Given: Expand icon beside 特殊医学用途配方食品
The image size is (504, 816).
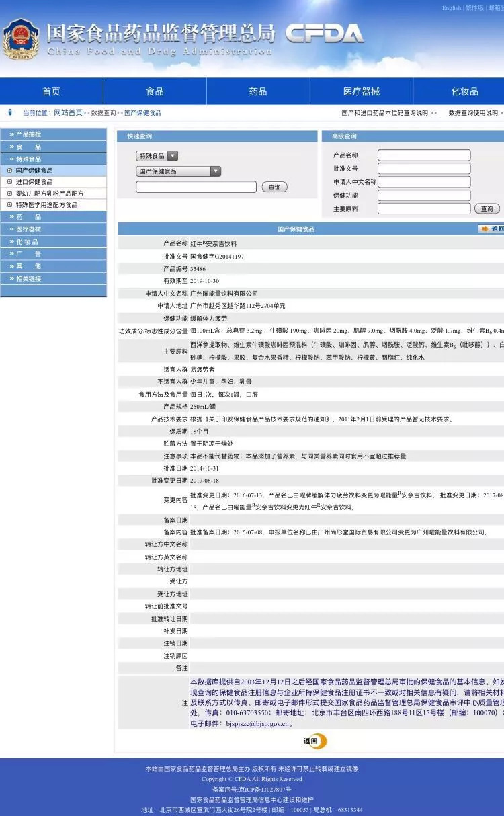Looking at the screenshot, I should [9, 205].
